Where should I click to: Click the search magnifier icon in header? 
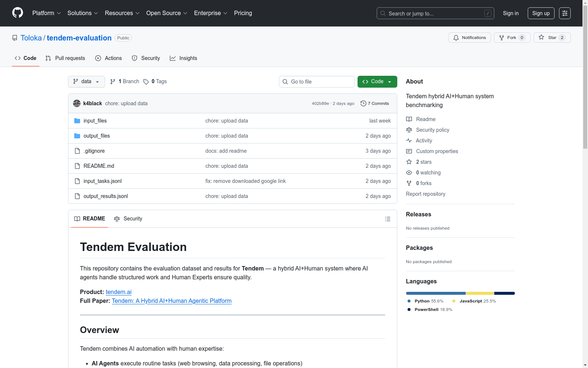pyautogui.click(x=383, y=13)
